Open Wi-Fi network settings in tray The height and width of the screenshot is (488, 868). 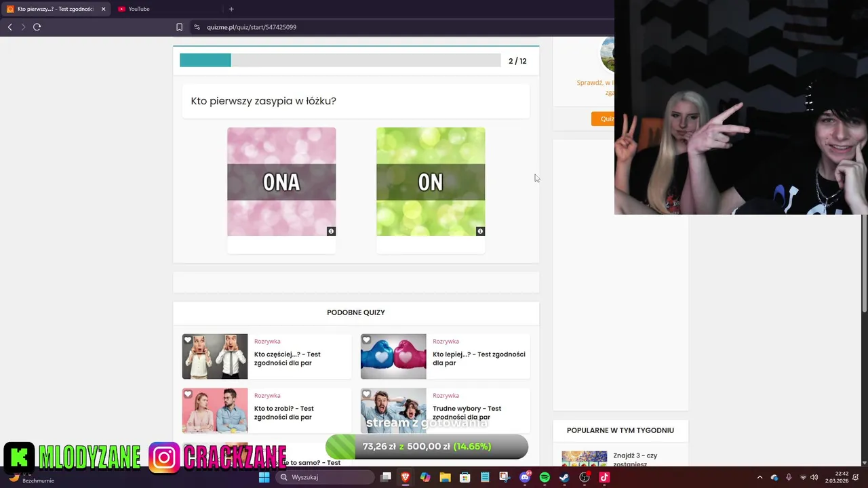coord(804,477)
